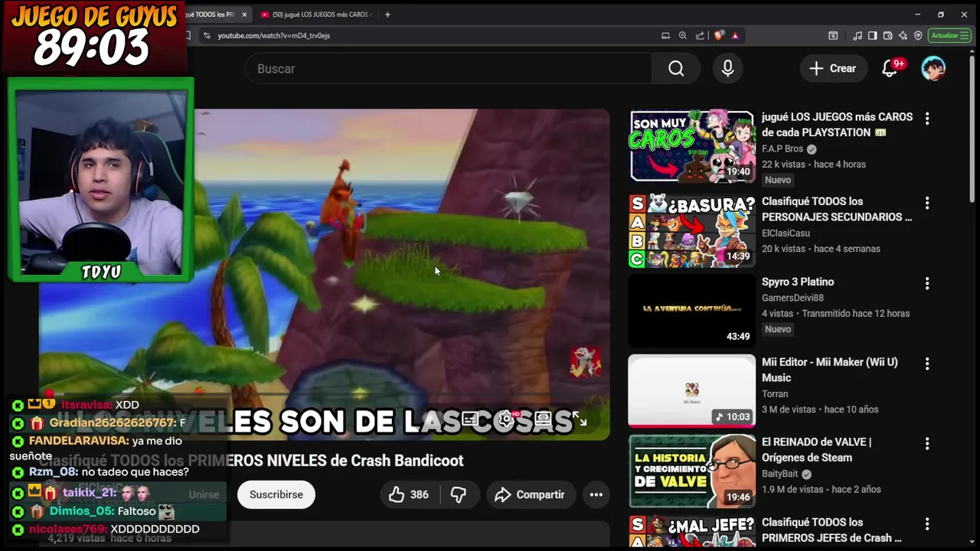Image resolution: width=980 pixels, height=551 pixels.
Task: Click the Suscribirse button
Action: pyautogui.click(x=276, y=494)
